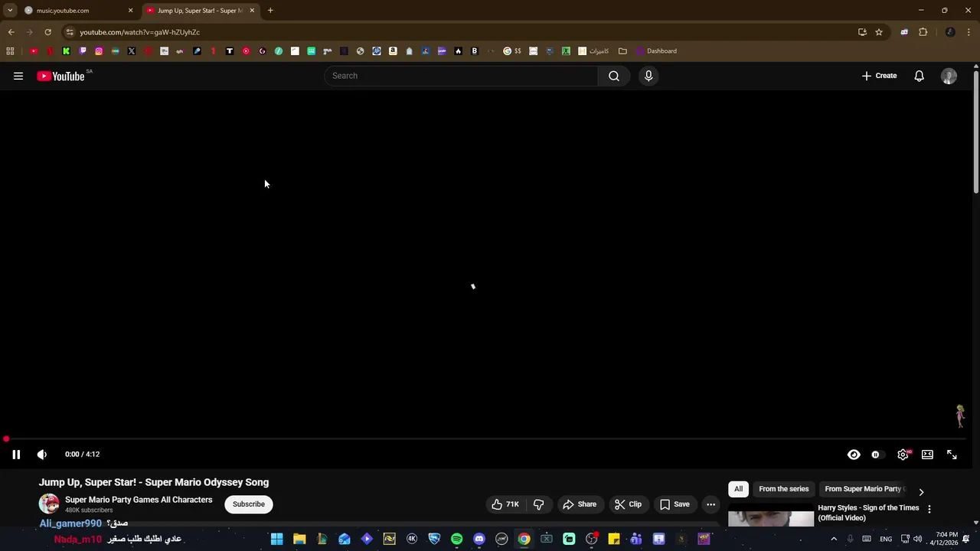Select the All filter chip
The width and height of the screenshot is (980, 551).
pyautogui.click(x=738, y=489)
